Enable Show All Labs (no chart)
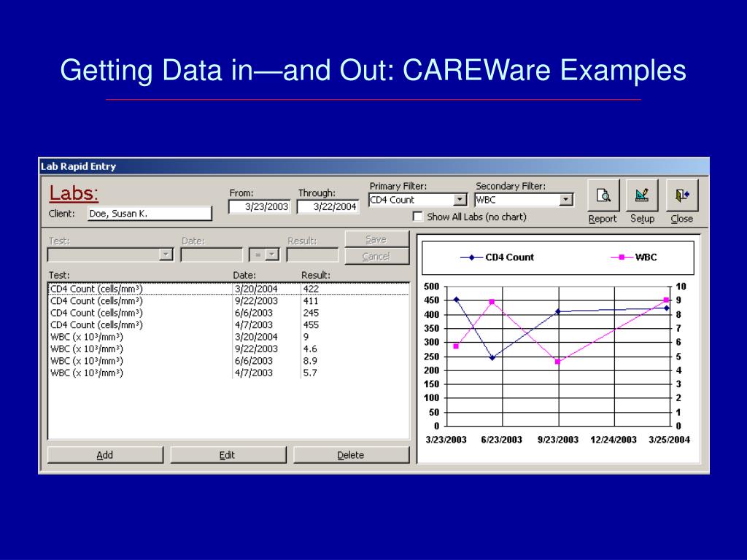The height and width of the screenshot is (560, 747). tap(418, 216)
